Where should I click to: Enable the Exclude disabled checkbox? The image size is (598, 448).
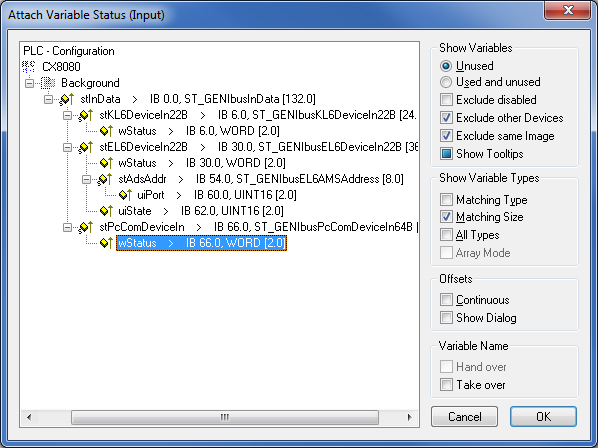coord(446,100)
